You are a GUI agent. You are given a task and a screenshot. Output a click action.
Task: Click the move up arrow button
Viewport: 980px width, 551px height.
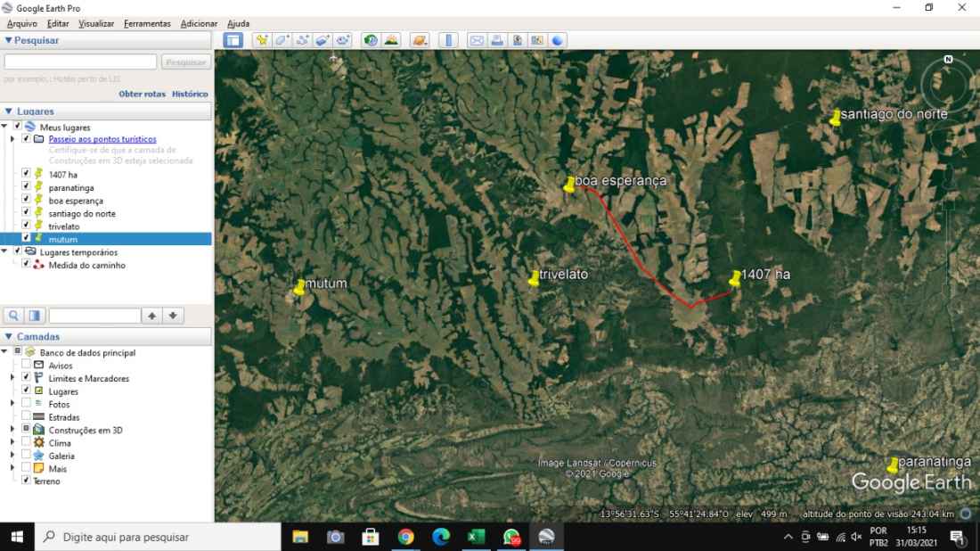pyautogui.click(x=151, y=316)
